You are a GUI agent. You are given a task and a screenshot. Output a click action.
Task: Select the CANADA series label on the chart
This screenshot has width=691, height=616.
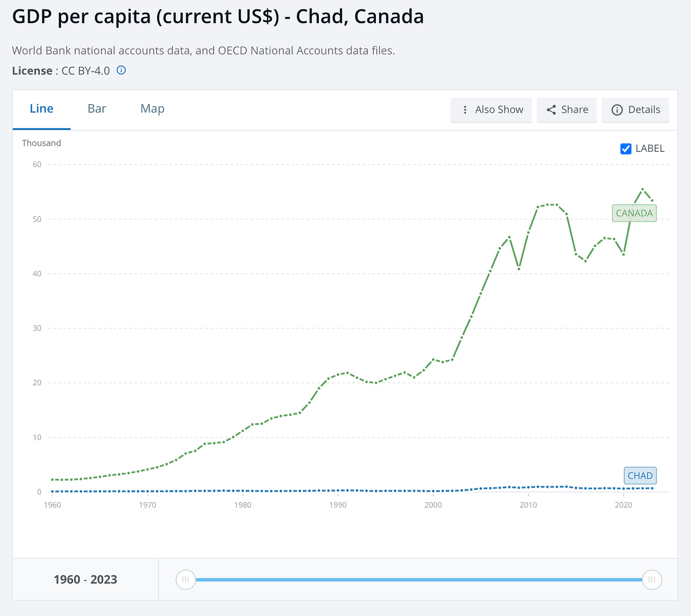tap(634, 213)
